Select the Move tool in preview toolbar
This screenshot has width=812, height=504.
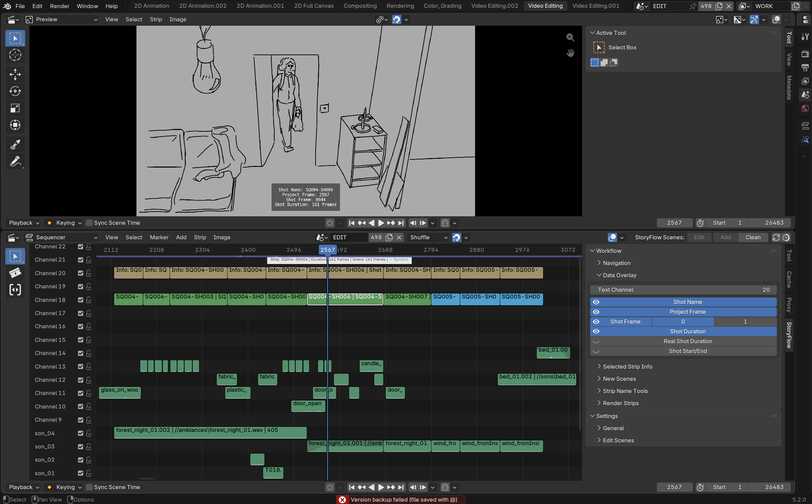(15, 74)
